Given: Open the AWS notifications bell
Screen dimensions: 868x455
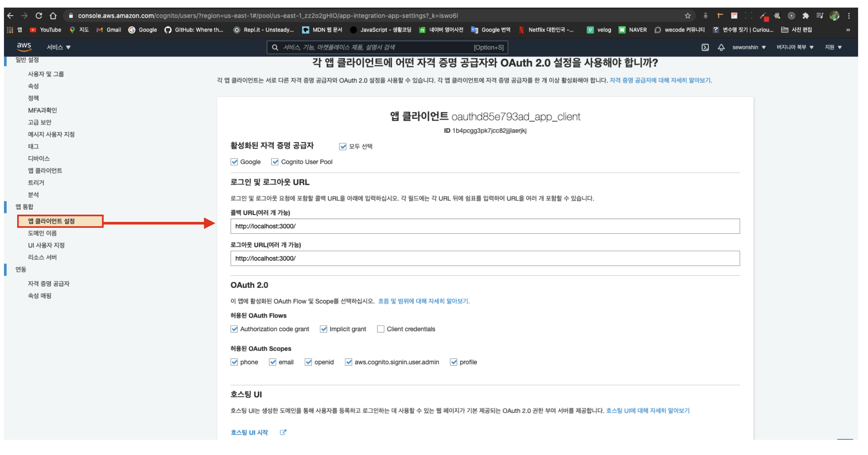Looking at the screenshot, I should tap(721, 47).
